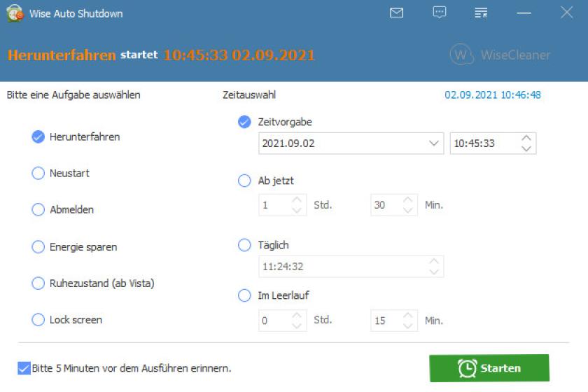Decrease the Ab jetzt 30 minutes value

pyautogui.click(x=408, y=211)
